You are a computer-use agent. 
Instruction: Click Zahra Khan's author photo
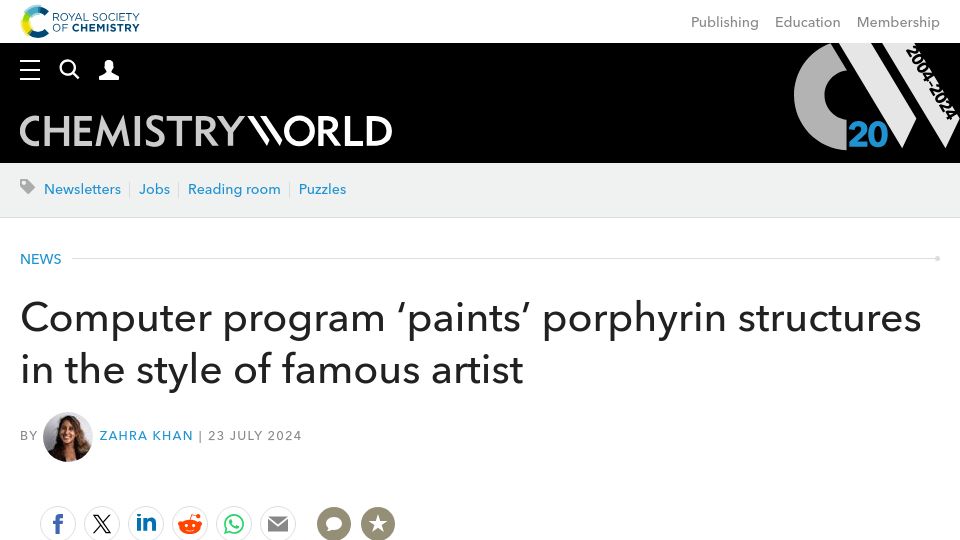68,437
